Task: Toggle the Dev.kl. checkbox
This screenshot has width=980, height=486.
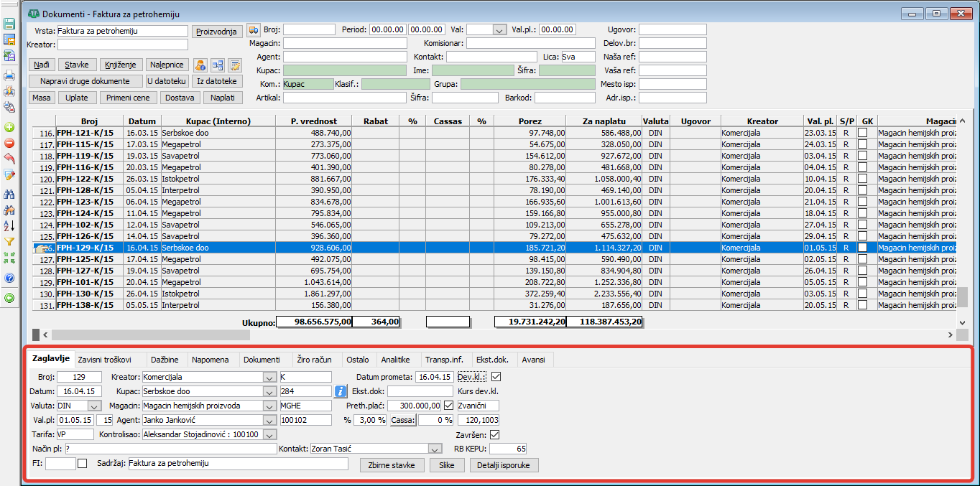Action: [x=496, y=377]
